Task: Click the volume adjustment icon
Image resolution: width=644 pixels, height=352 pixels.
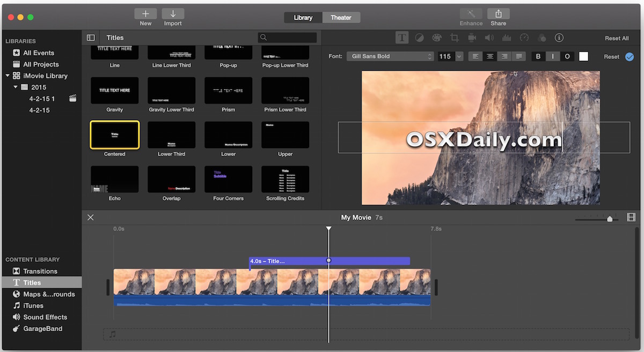Action: tap(489, 38)
